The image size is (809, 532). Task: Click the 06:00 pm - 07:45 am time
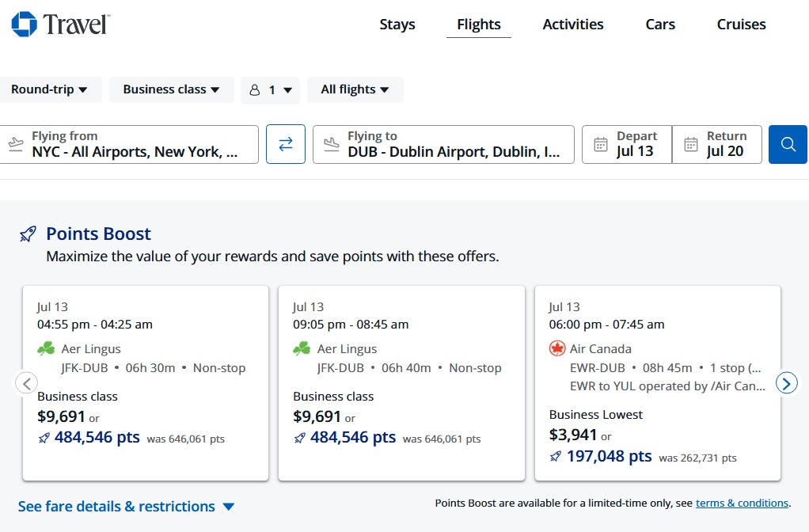(606, 325)
